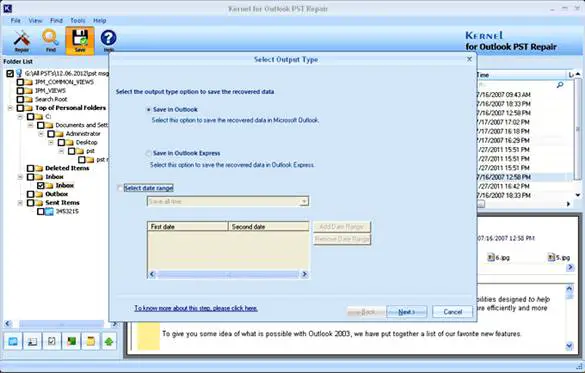
Task: Click the contacts card icon in bottom bar
Action: pyautogui.click(x=32, y=341)
